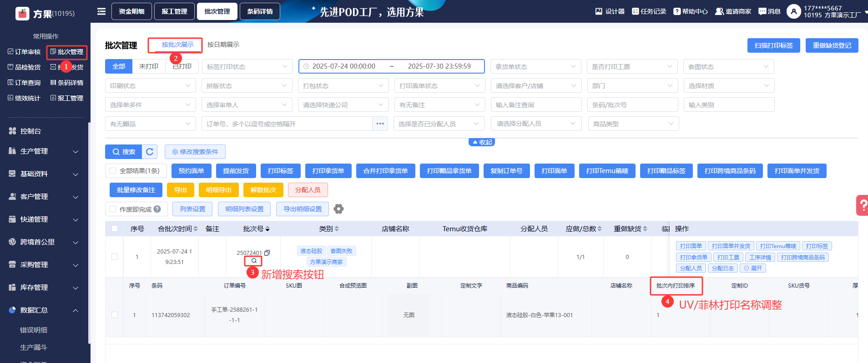
Task: Click the ellipsis icon in order number field
Action: (380, 124)
